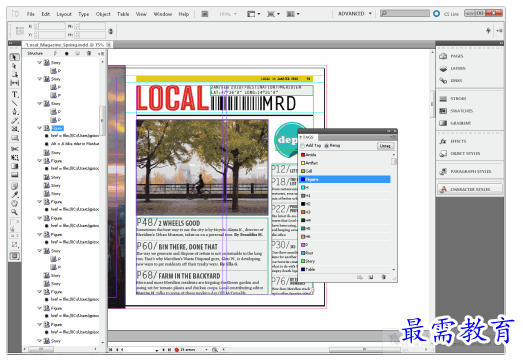Collapse the selected Figure node in Structure
This screenshot has height=362, width=523.
[40, 128]
